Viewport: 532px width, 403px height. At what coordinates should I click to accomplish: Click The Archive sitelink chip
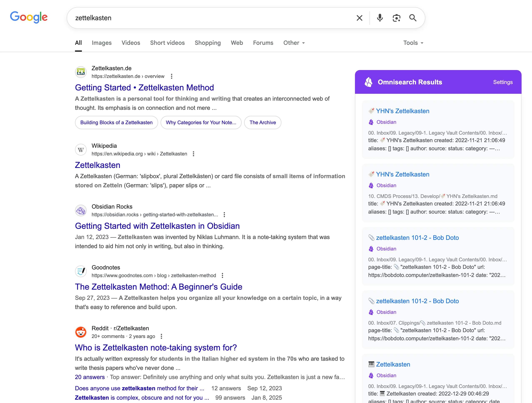tap(263, 123)
